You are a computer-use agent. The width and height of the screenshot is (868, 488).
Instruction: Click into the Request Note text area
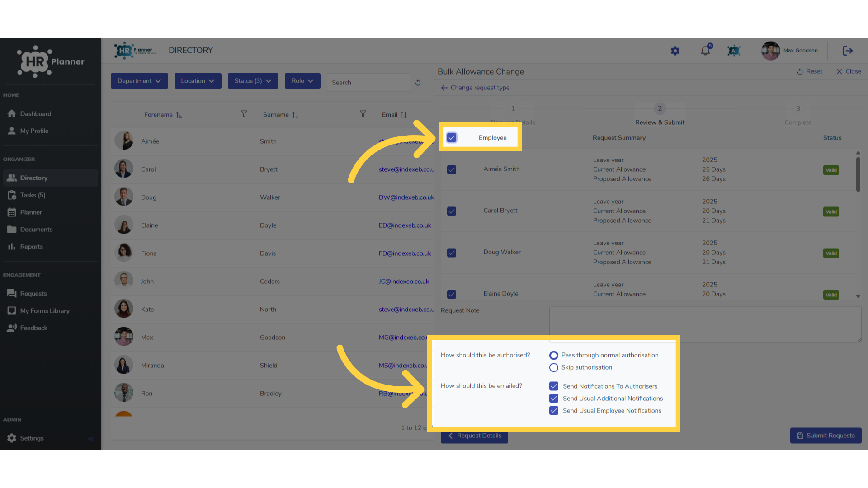[x=705, y=324]
